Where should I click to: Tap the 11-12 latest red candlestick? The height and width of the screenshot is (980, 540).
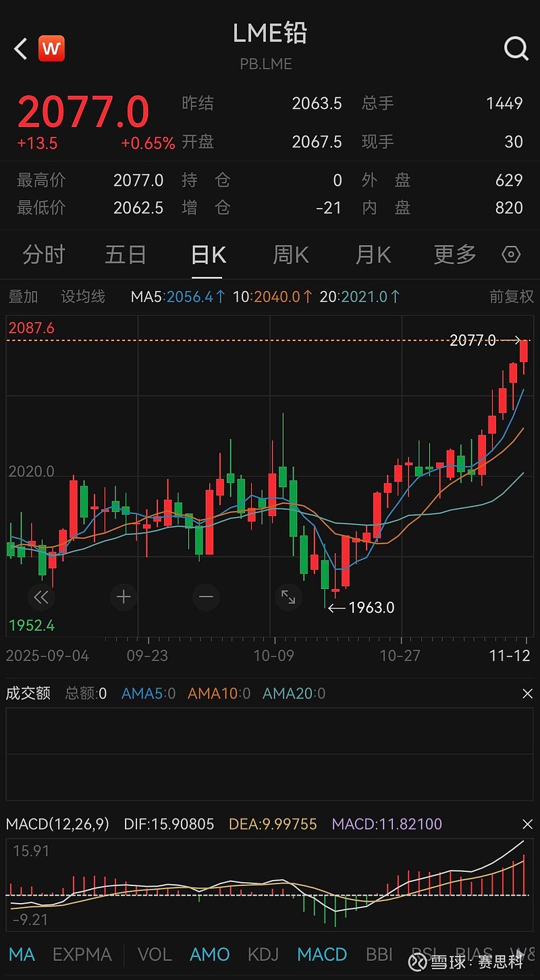click(524, 352)
